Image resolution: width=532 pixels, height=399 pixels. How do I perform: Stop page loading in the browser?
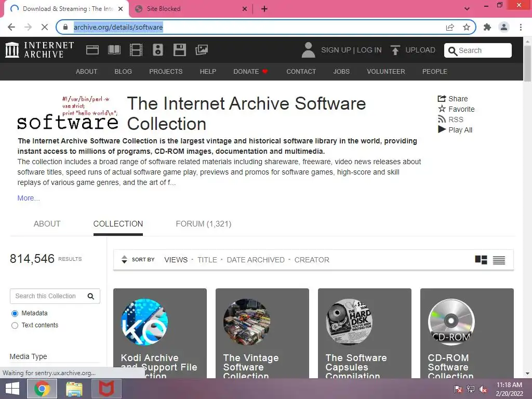[x=45, y=27]
